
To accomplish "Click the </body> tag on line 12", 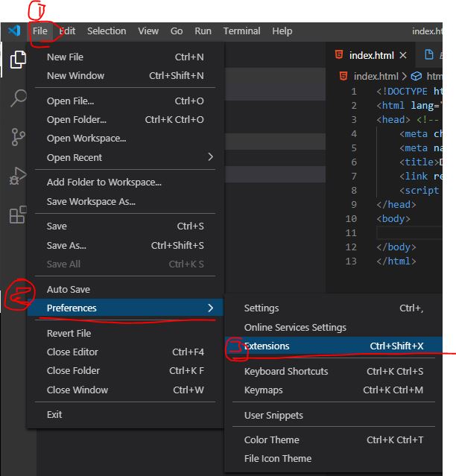I will [x=396, y=247].
